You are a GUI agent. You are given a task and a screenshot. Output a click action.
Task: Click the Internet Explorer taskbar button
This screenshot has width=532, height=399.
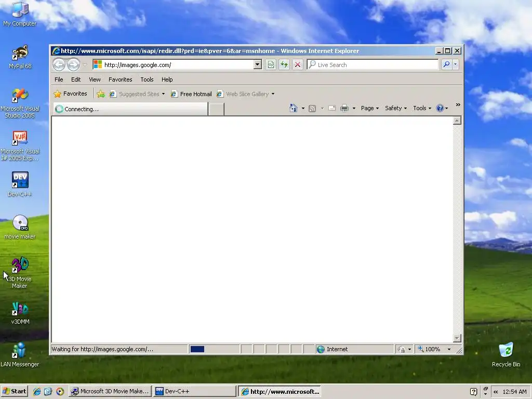click(x=280, y=391)
